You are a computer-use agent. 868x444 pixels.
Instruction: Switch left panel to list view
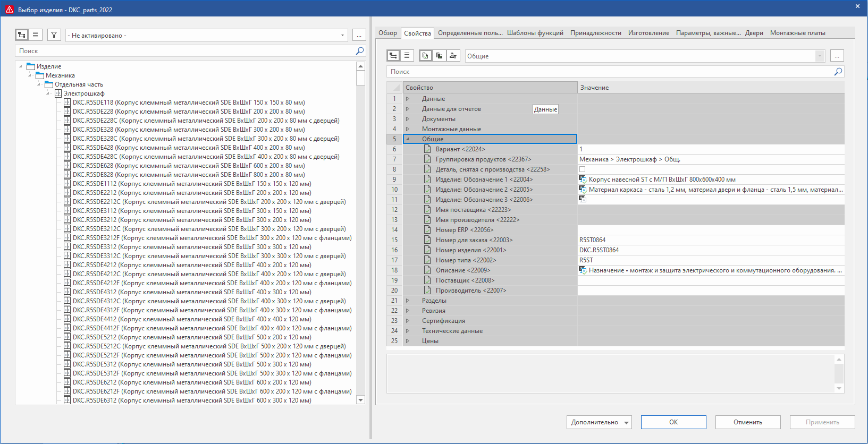(x=35, y=35)
